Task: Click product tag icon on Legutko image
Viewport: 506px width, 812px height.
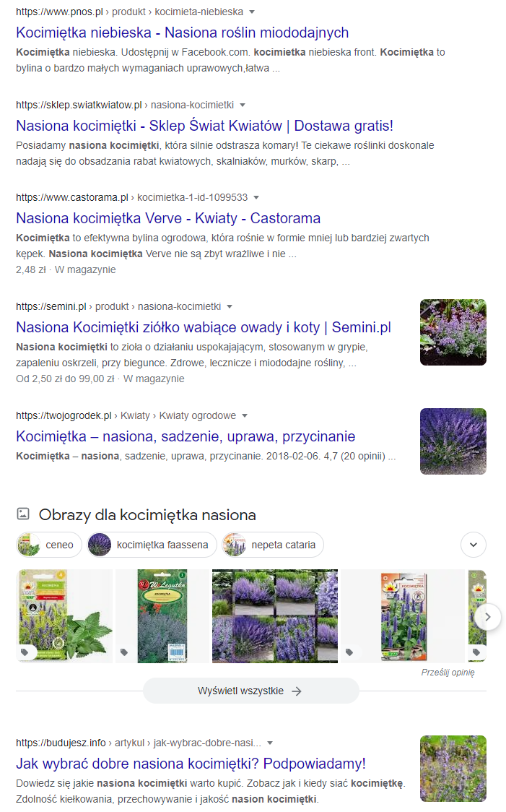Action: click(x=124, y=652)
